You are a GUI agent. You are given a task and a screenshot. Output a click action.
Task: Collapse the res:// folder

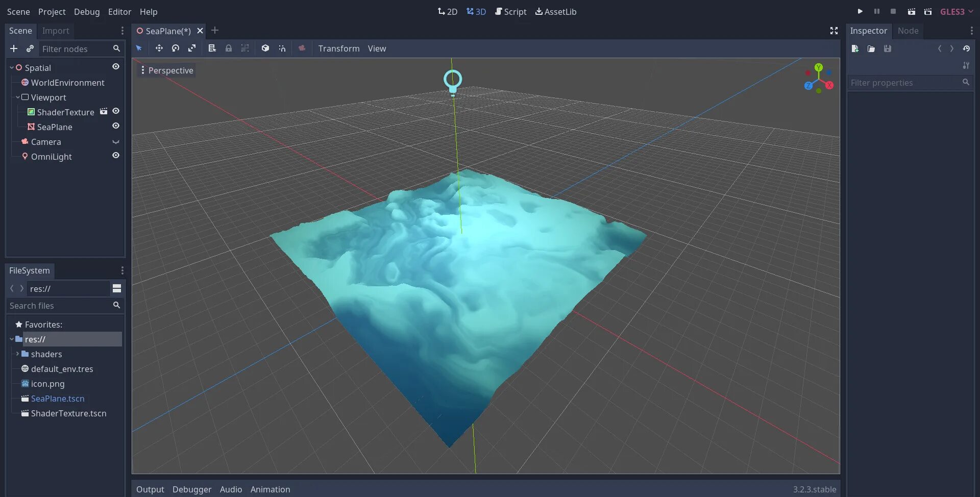click(x=12, y=339)
